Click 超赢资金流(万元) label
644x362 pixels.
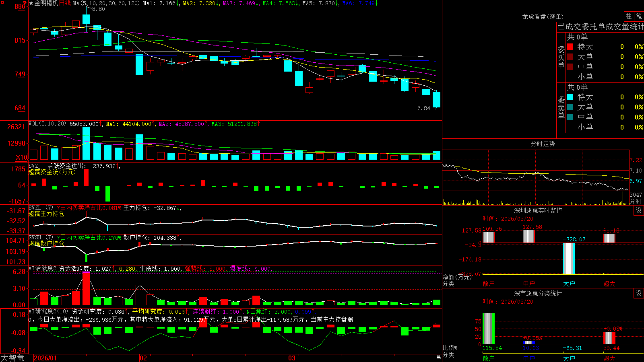(52, 172)
